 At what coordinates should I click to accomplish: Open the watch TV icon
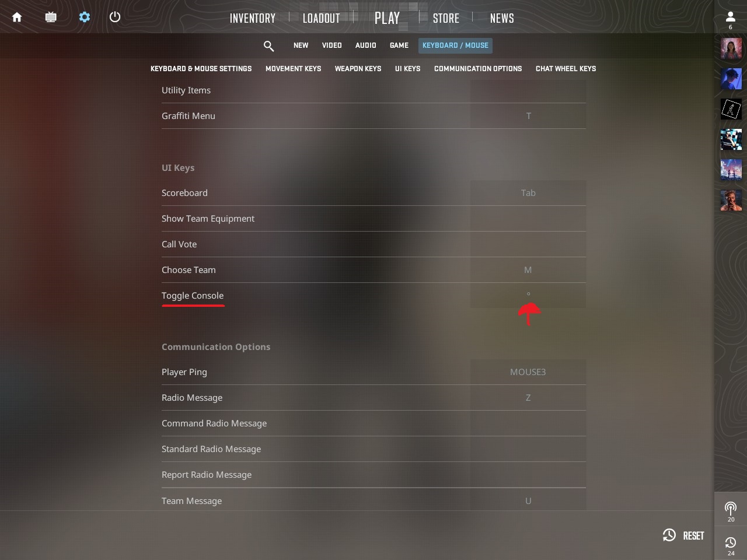[x=51, y=17]
